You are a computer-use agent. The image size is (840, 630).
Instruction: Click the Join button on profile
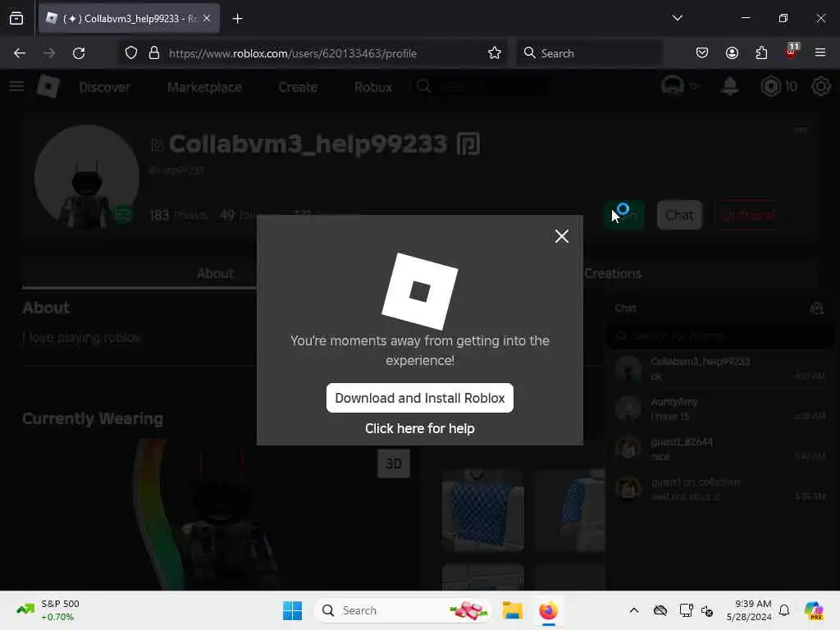click(x=624, y=215)
